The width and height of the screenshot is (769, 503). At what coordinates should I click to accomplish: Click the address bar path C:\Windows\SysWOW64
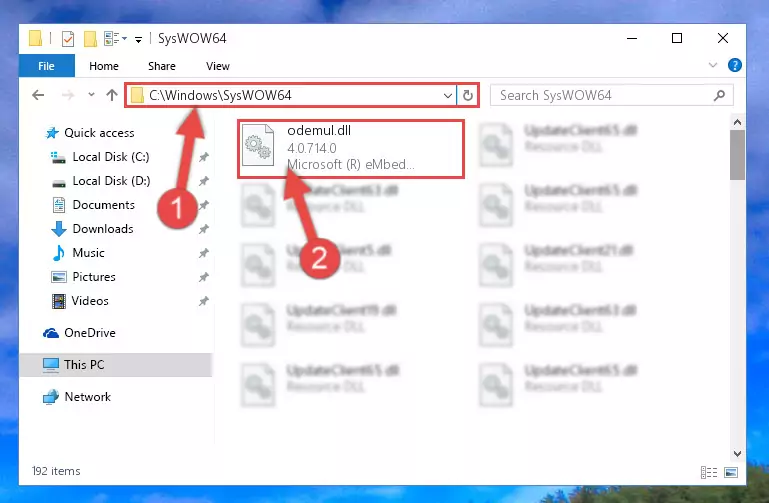click(220, 95)
